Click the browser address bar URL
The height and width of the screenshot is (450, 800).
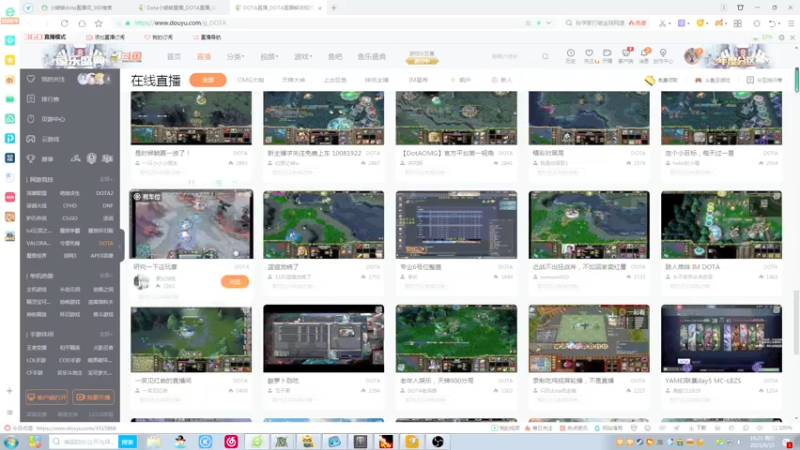[180, 23]
